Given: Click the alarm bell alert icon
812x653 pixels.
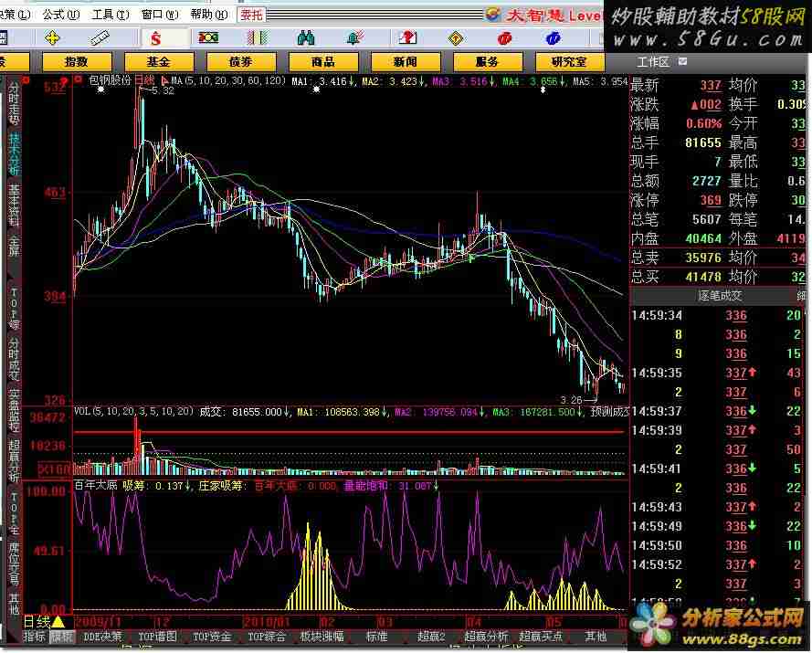Looking at the screenshot, I should pyautogui.click(x=354, y=37).
